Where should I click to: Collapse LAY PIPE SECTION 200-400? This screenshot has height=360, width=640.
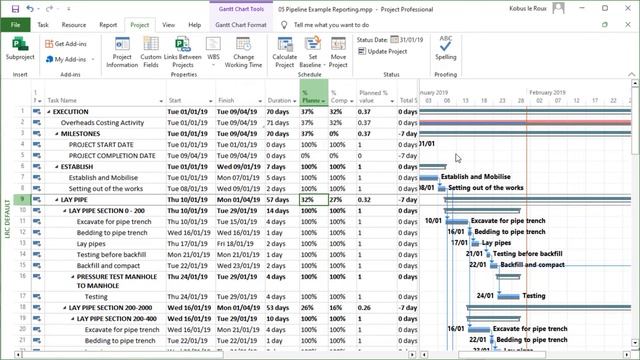[x=73, y=319]
